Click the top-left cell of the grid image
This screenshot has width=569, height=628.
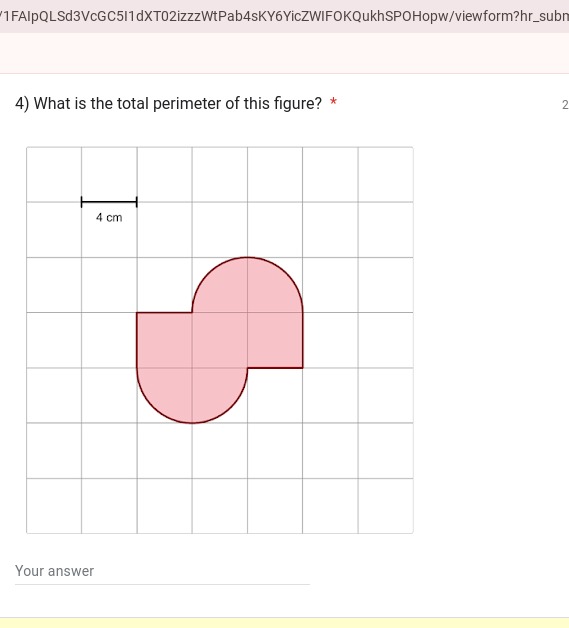54,175
